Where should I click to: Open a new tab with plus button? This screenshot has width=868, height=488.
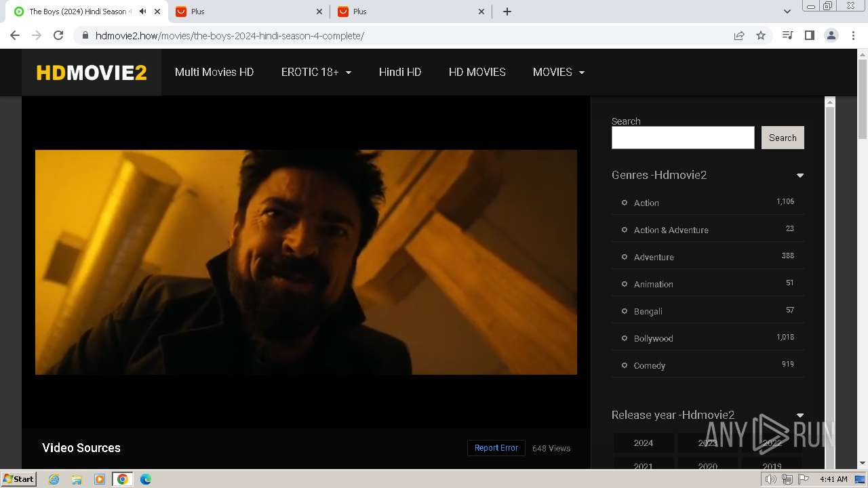pos(507,12)
